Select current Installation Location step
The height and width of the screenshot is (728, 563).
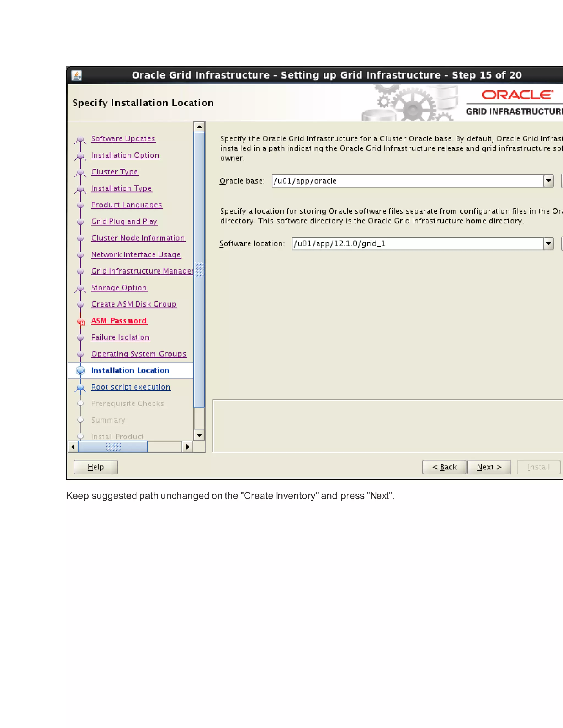130,370
